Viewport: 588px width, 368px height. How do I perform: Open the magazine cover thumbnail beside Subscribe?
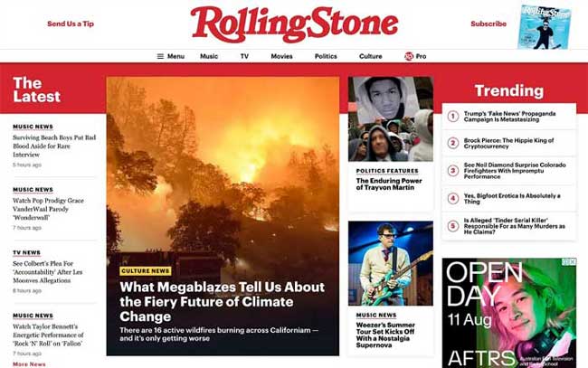click(544, 27)
